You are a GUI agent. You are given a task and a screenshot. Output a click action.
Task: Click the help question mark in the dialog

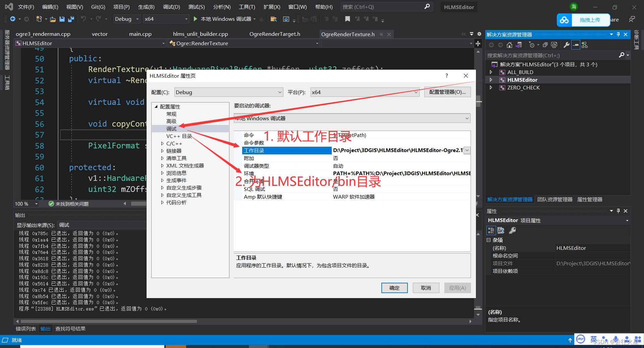click(446, 76)
